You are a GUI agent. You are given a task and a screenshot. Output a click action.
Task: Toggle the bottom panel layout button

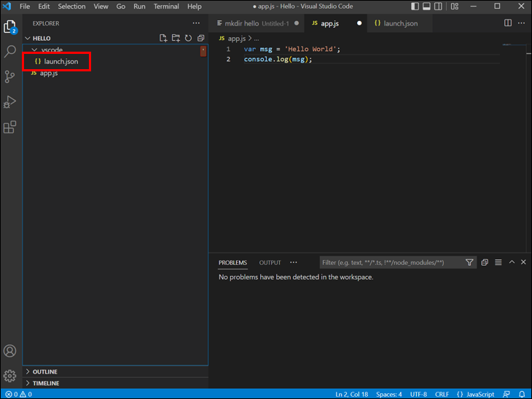pyautogui.click(x=426, y=7)
